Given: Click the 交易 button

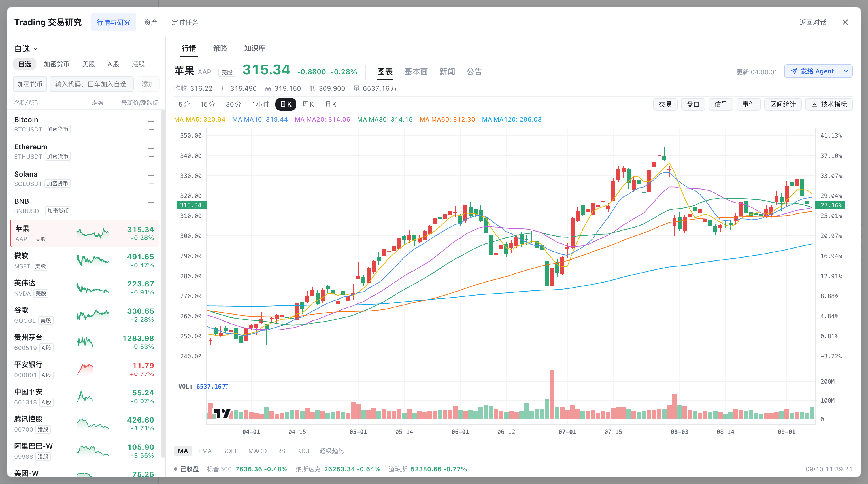Looking at the screenshot, I should click(665, 105).
